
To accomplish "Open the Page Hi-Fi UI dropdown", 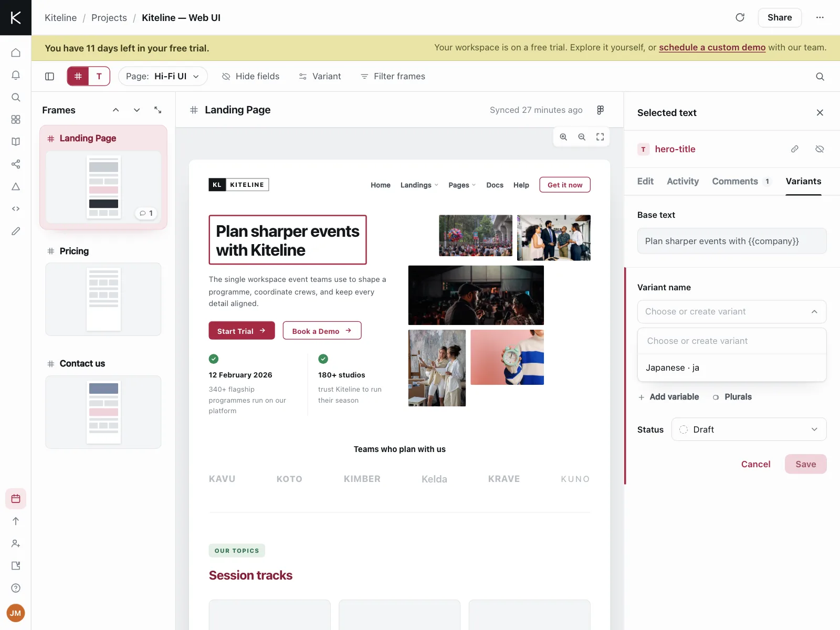I will coord(163,76).
